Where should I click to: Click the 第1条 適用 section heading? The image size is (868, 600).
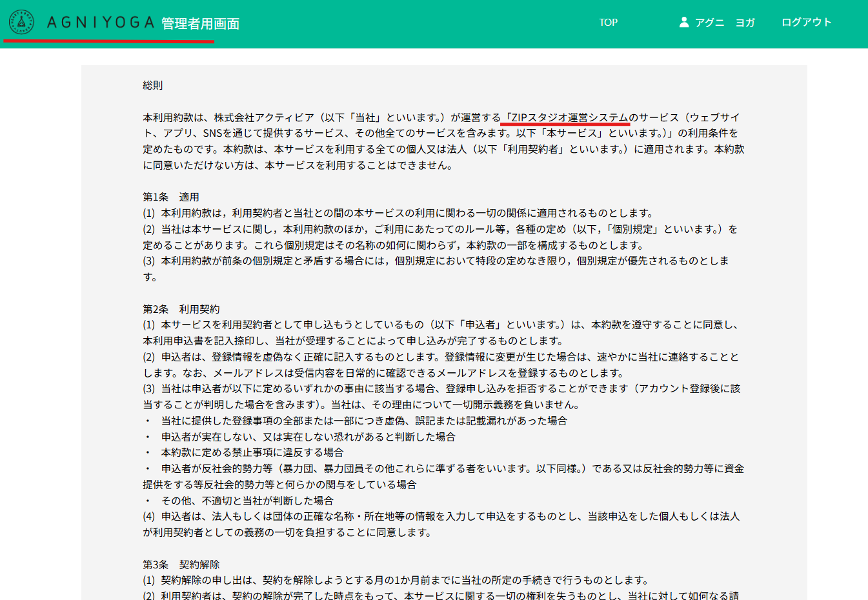(x=171, y=197)
